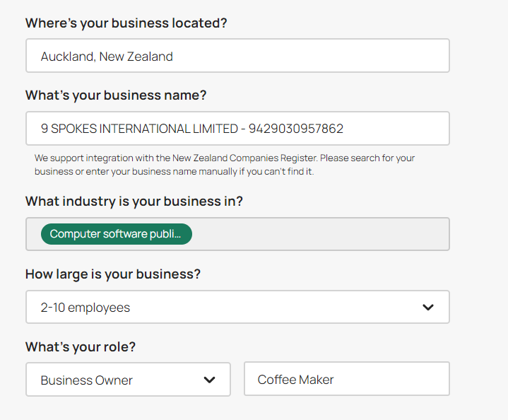
Task: Open the "Business Owner" role dropdown
Action: click(x=128, y=380)
